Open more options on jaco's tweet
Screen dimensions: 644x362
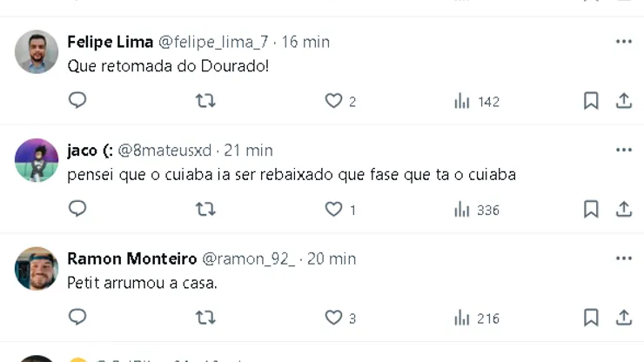624,150
